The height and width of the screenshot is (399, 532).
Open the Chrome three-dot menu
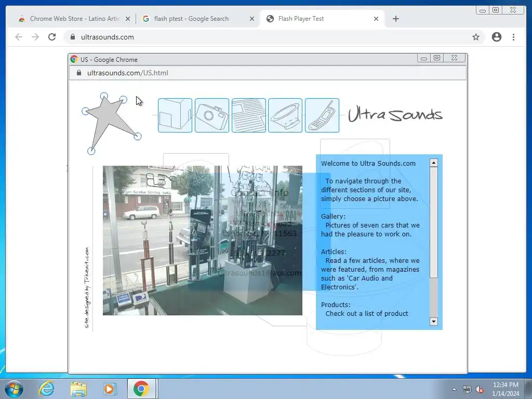click(x=513, y=37)
